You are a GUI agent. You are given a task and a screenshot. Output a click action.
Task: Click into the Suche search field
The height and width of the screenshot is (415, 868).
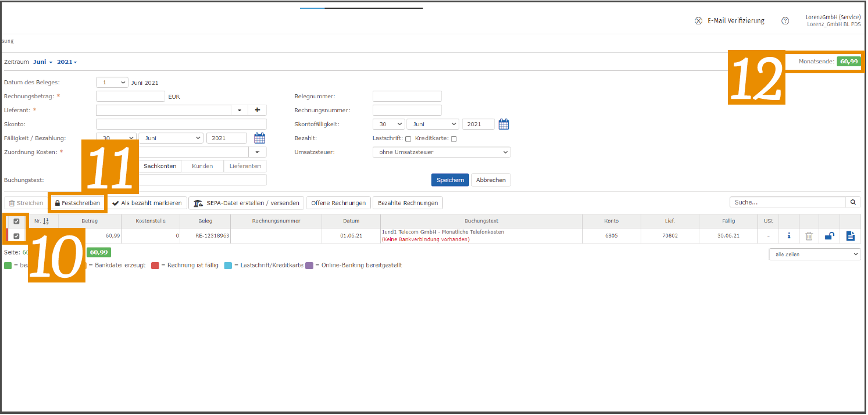tap(788, 202)
